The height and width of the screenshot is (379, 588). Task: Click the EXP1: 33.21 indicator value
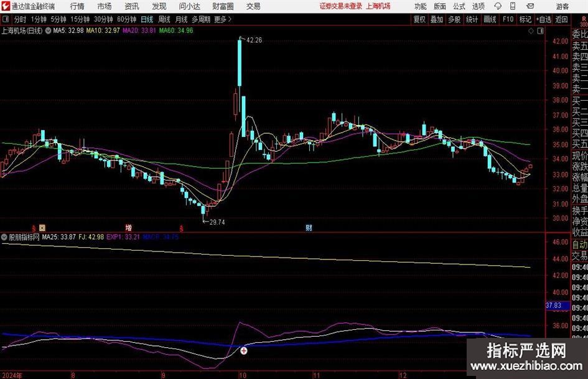click(x=123, y=237)
